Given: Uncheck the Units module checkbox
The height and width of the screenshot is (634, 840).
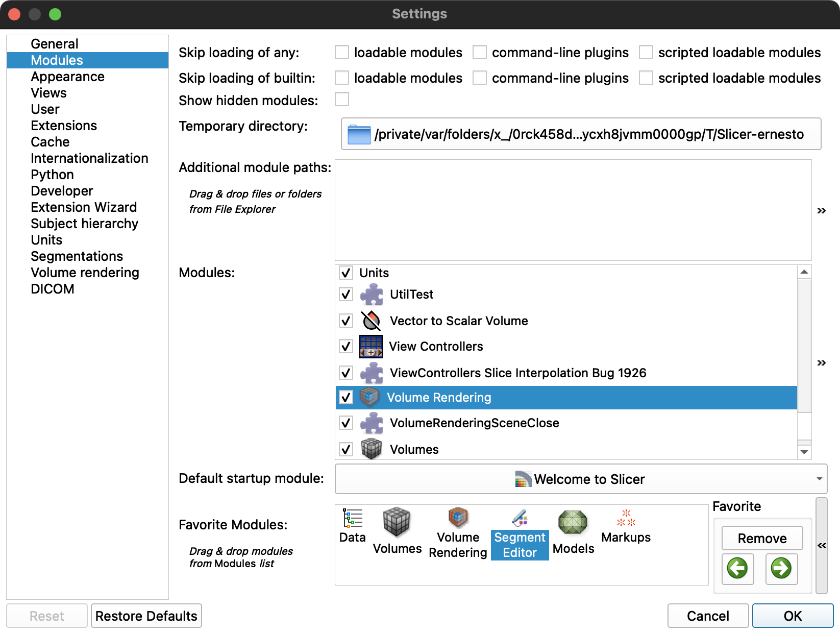Looking at the screenshot, I should pyautogui.click(x=346, y=273).
